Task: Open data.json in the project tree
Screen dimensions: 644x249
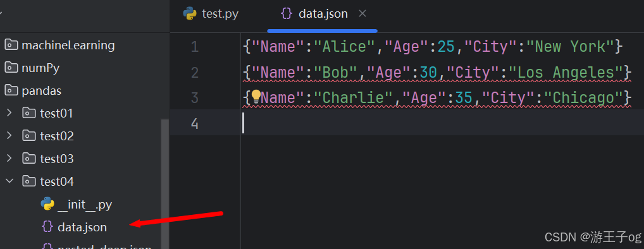Action: (x=82, y=227)
